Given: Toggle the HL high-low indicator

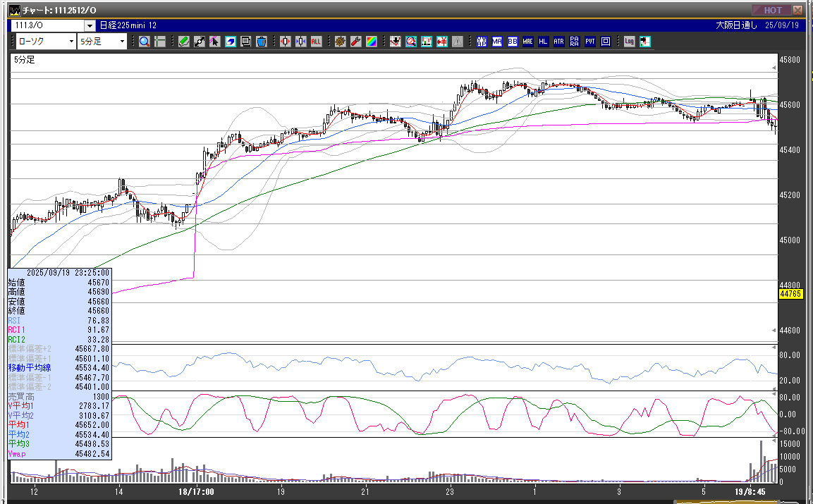Looking at the screenshot, I should (x=543, y=42).
